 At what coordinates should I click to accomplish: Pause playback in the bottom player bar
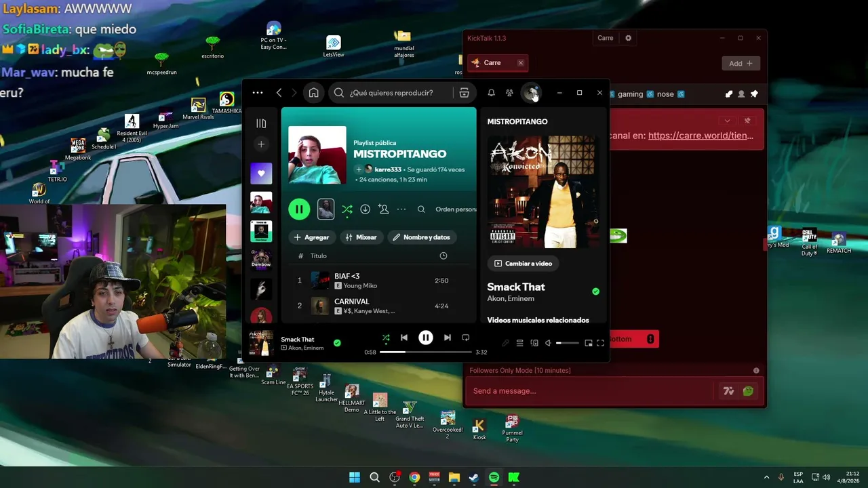point(426,338)
